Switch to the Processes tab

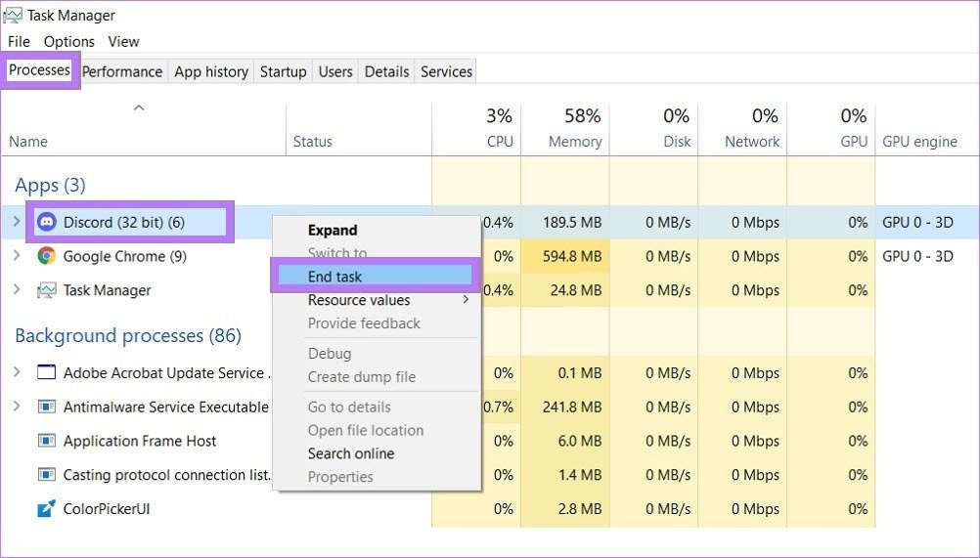tap(39, 70)
